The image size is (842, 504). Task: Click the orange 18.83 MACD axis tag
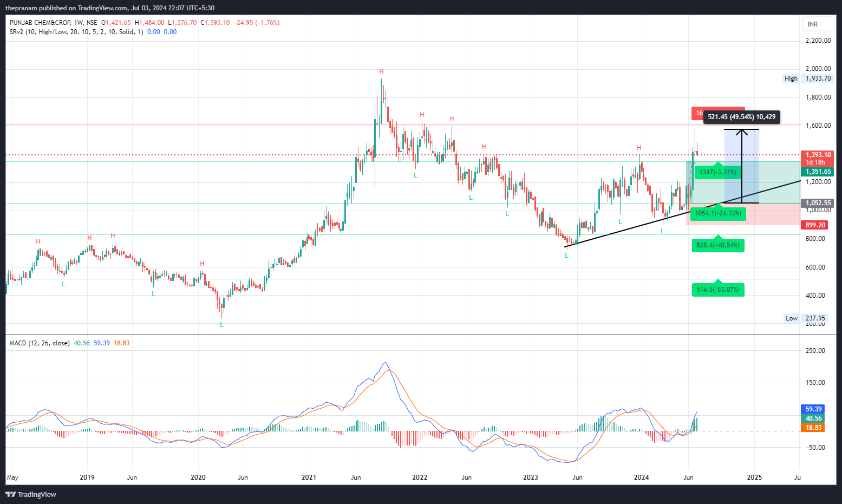(813, 428)
